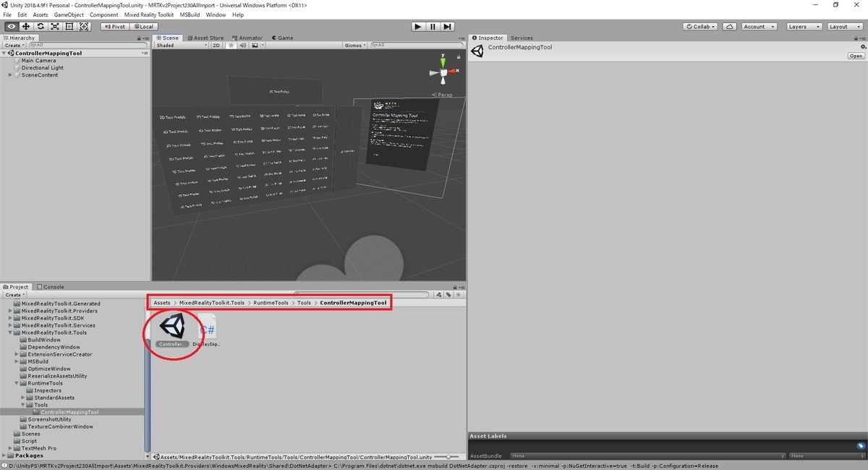
Task: Select the ScreenshotUtility folder
Action: [49, 419]
